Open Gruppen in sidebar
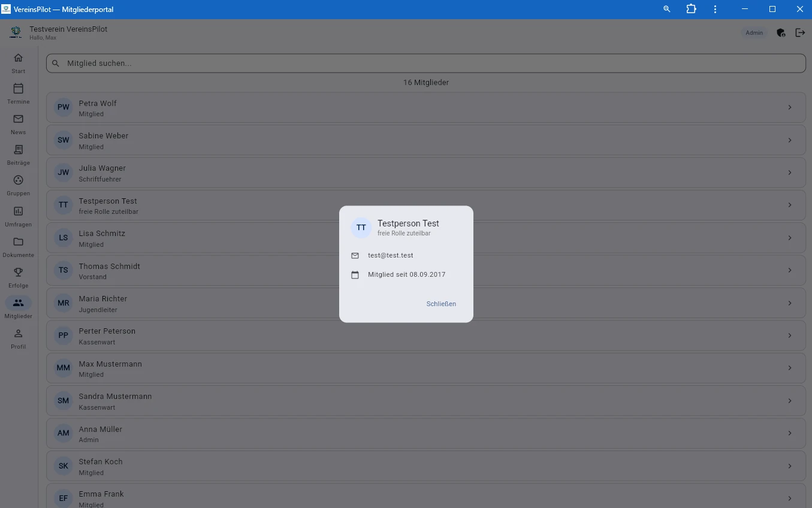 [x=18, y=185]
